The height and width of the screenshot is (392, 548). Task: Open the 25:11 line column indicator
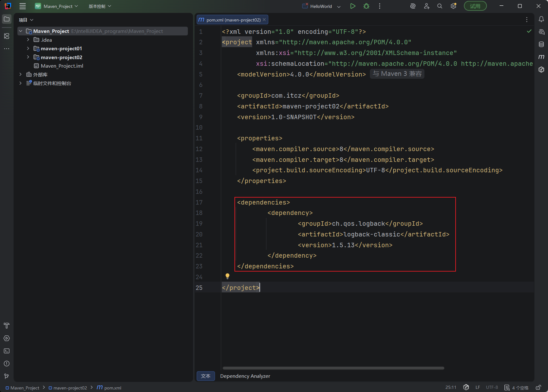click(451, 388)
